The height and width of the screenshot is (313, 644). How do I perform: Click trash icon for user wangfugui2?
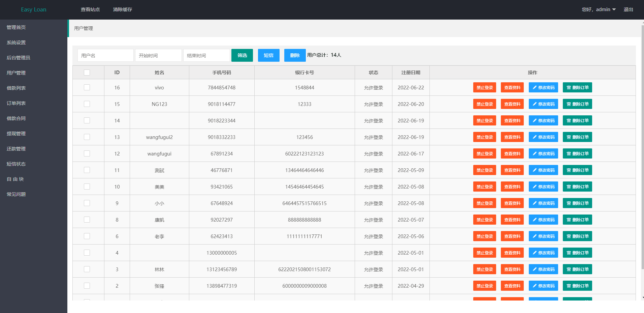[569, 137]
